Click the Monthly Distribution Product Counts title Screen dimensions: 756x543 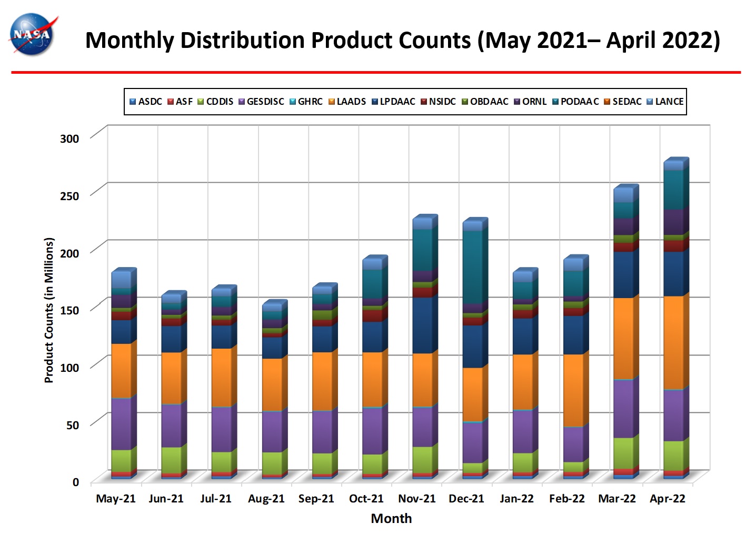(403, 41)
